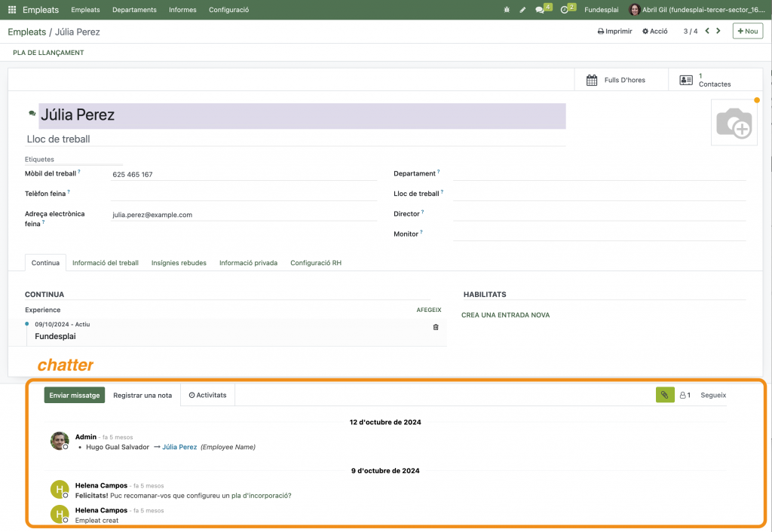
Task: Open the conversations chat bubble icon
Action: click(x=540, y=10)
